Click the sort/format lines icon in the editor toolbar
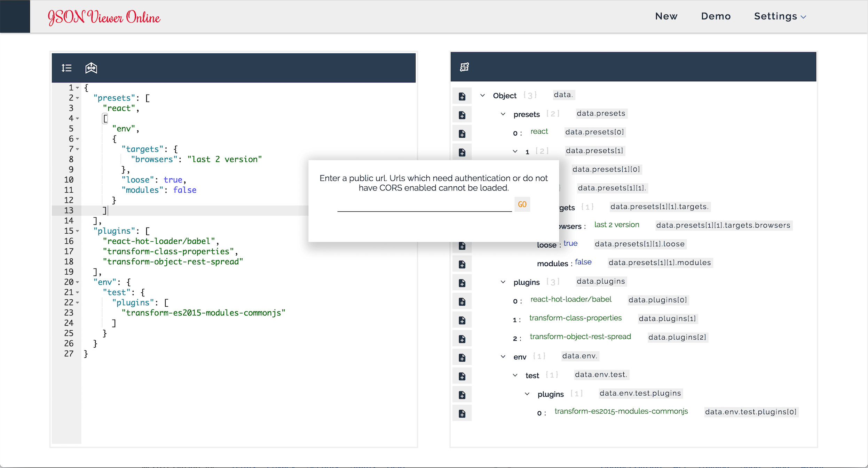868x468 pixels. [66, 67]
